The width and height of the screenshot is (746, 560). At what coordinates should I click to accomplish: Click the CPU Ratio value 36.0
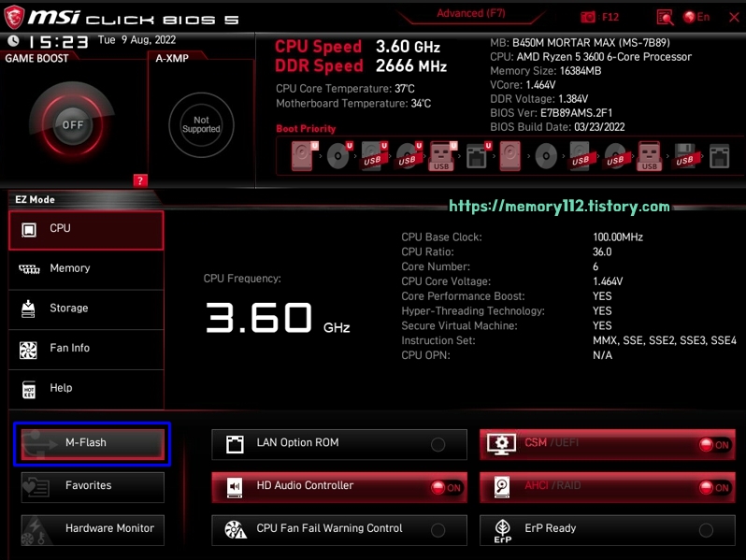coord(602,252)
